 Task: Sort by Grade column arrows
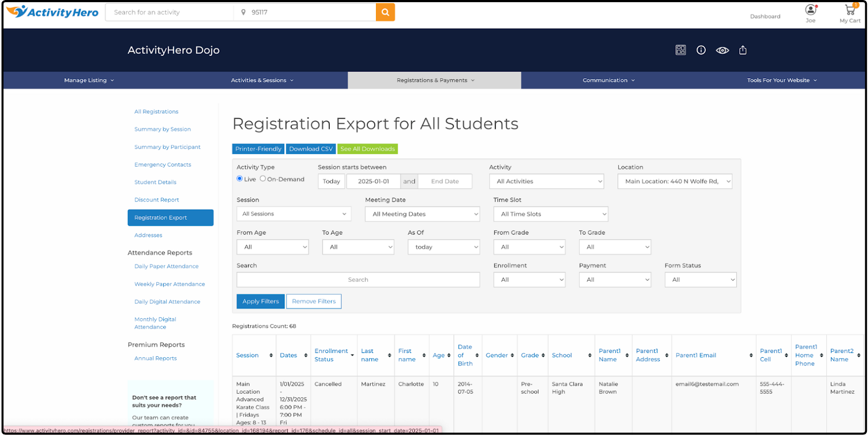point(543,355)
